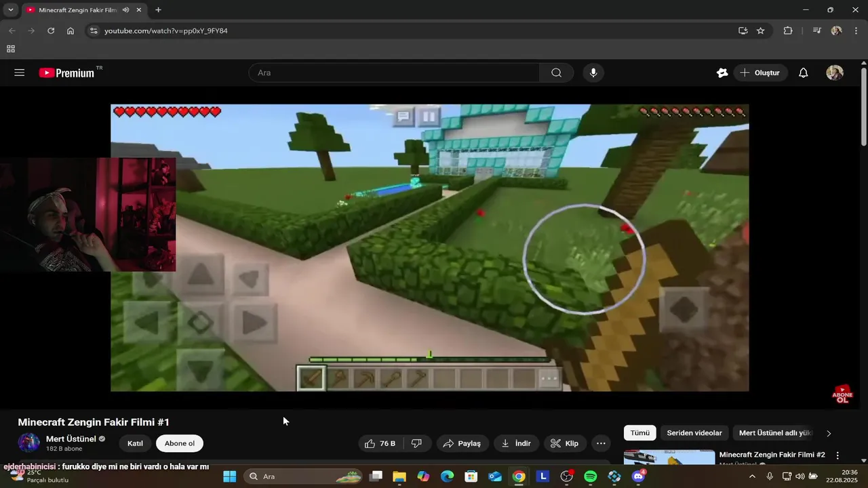The height and width of the screenshot is (488, 868).
Task: Click Abone ol subscribe button
Action: [180, 443]
